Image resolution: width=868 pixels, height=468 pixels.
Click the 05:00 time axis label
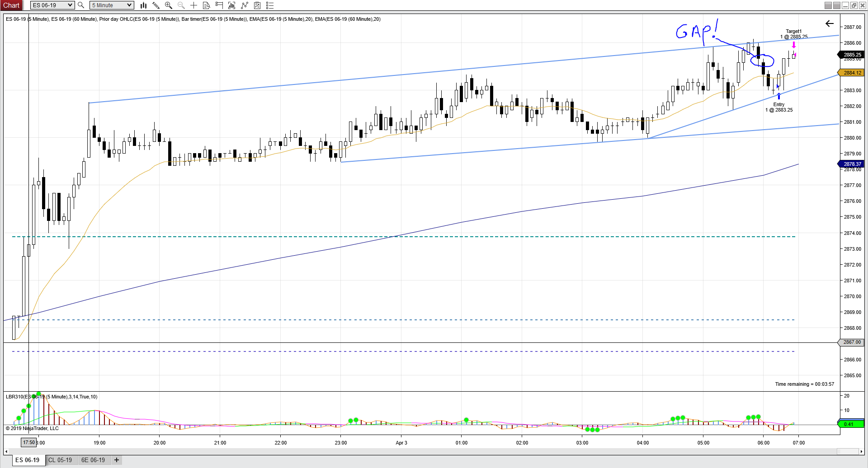(703, 443)
